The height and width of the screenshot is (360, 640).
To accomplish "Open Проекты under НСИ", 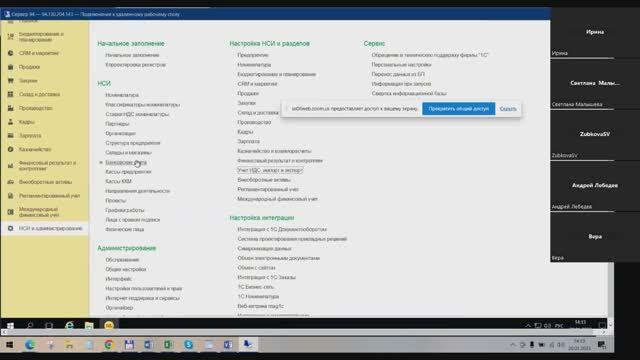I will (x=116, y=201).
